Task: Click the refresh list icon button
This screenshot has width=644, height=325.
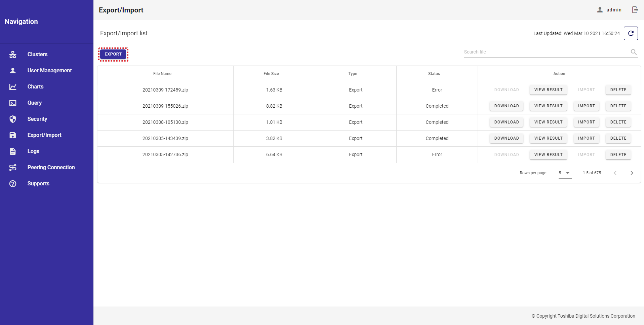Action: (631, 33)
